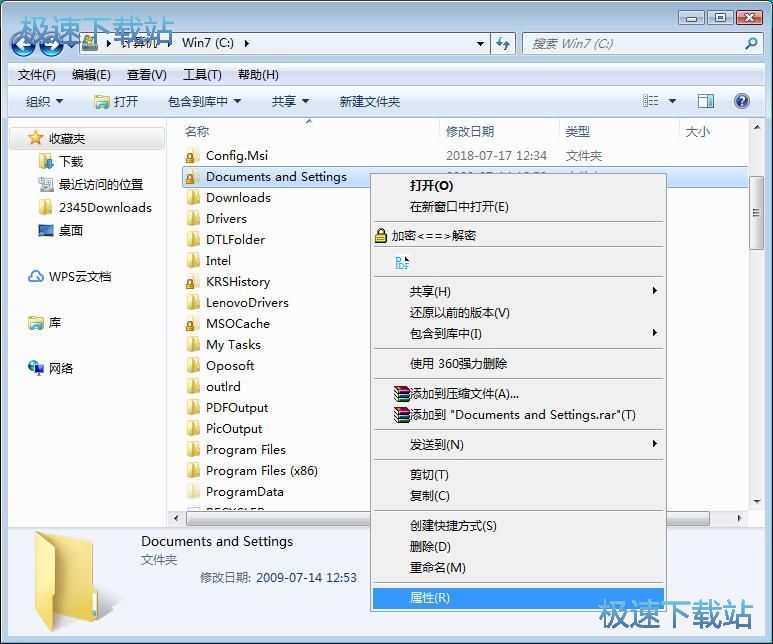773x644 pixels.
Task: Click the 新建文件夹 button
Action: click(370, 101)
